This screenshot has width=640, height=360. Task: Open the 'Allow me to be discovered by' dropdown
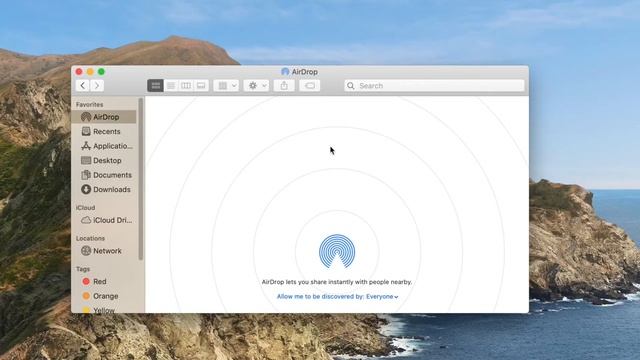point(337,296)
